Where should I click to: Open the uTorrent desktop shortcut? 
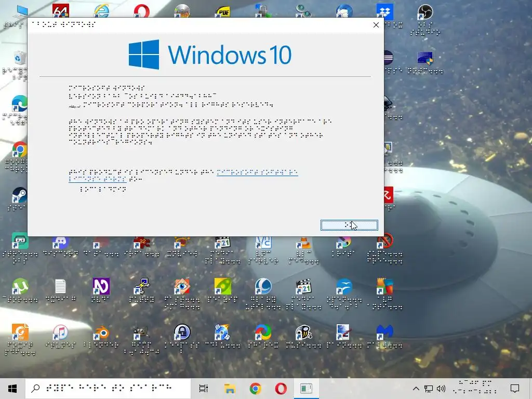pyautogui.click(x=20, y=287)
